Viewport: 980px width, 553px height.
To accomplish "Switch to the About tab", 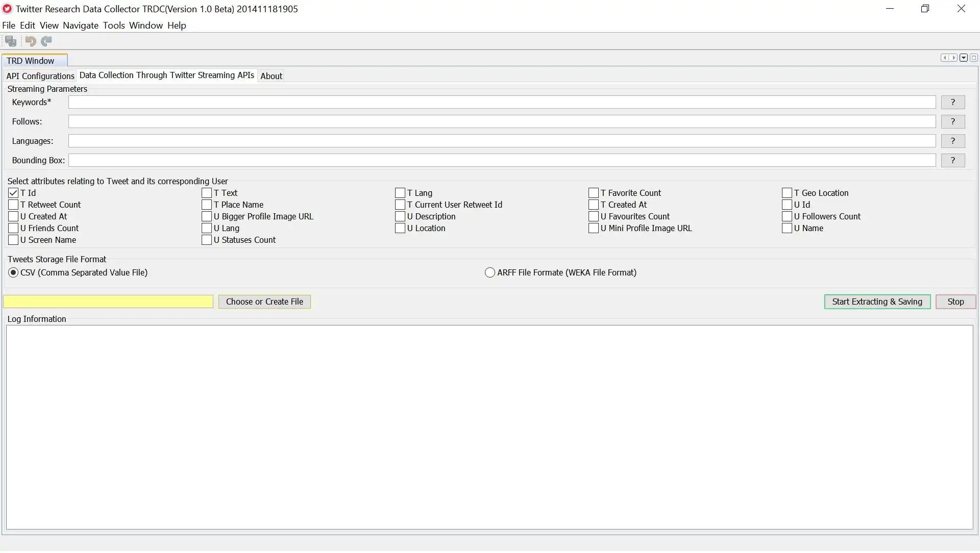I will point(271,76).
